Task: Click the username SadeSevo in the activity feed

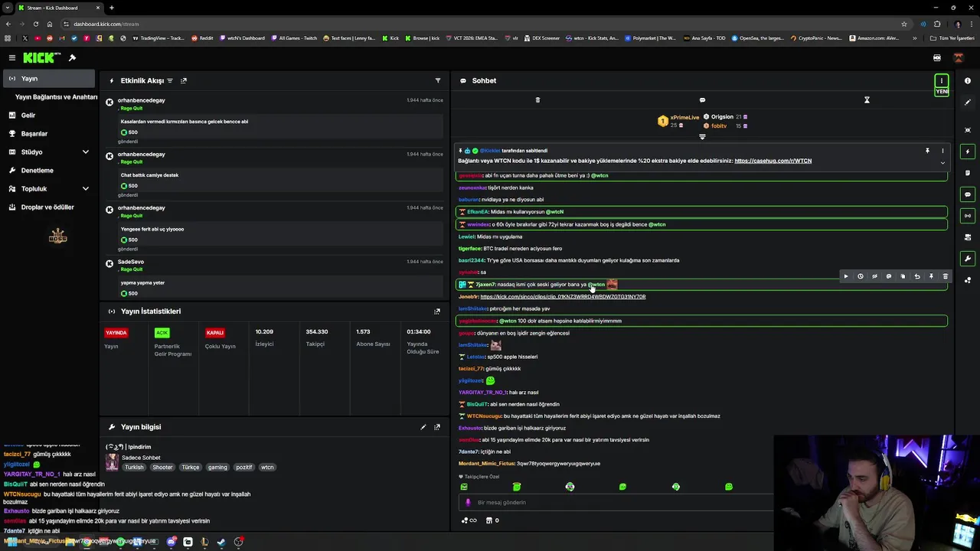Action: pyautogui.click(x=131, y=262)
